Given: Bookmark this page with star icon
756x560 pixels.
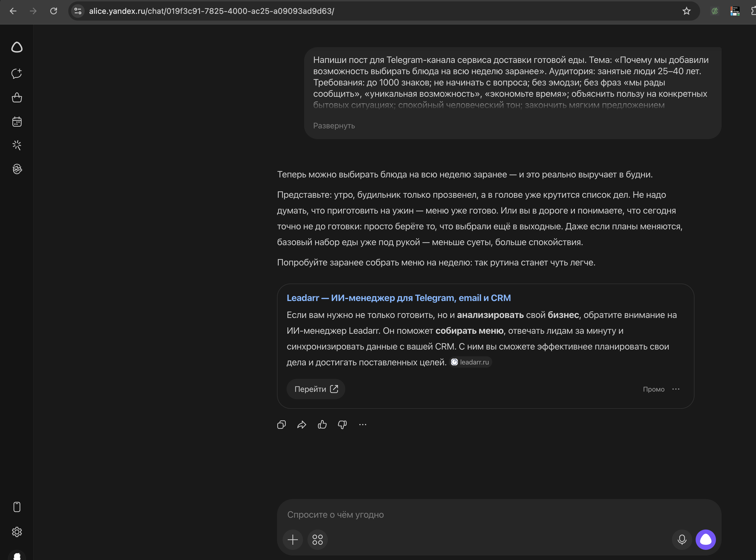Looking at the screenshot, I should pyautogui.click(x=686, y=11).
